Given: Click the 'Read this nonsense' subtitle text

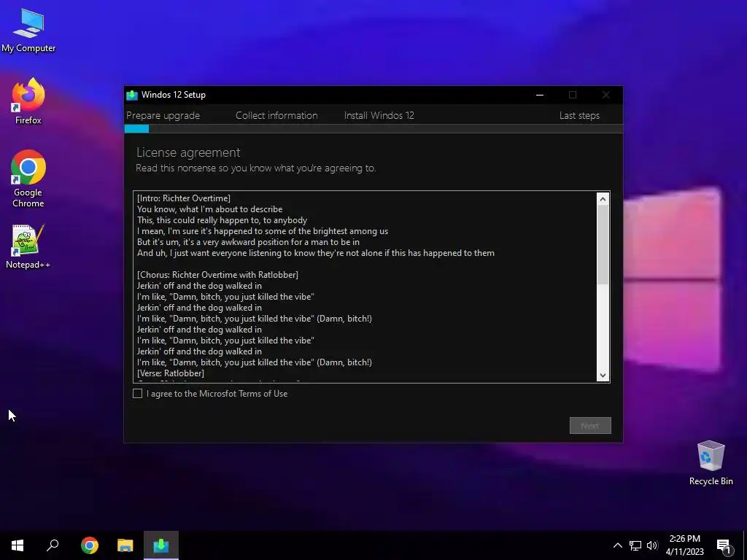Looking at the screenshot, I should click(x=256, y=168).
